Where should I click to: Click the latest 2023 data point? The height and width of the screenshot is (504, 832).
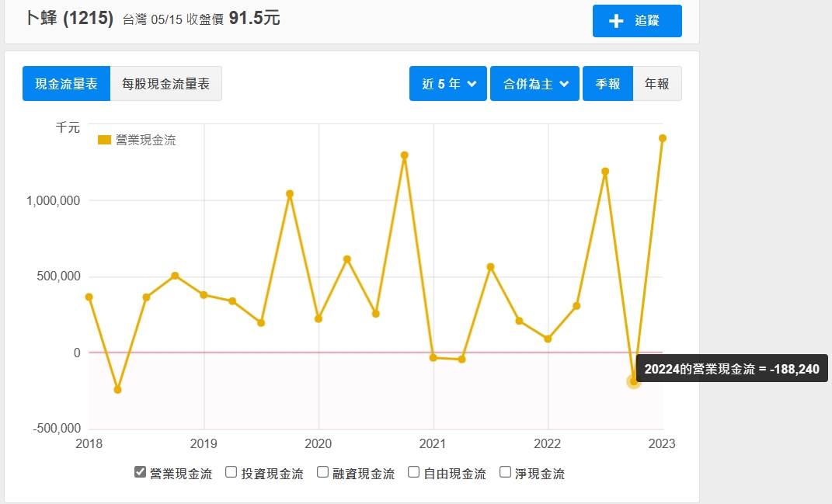click(662, 138)
